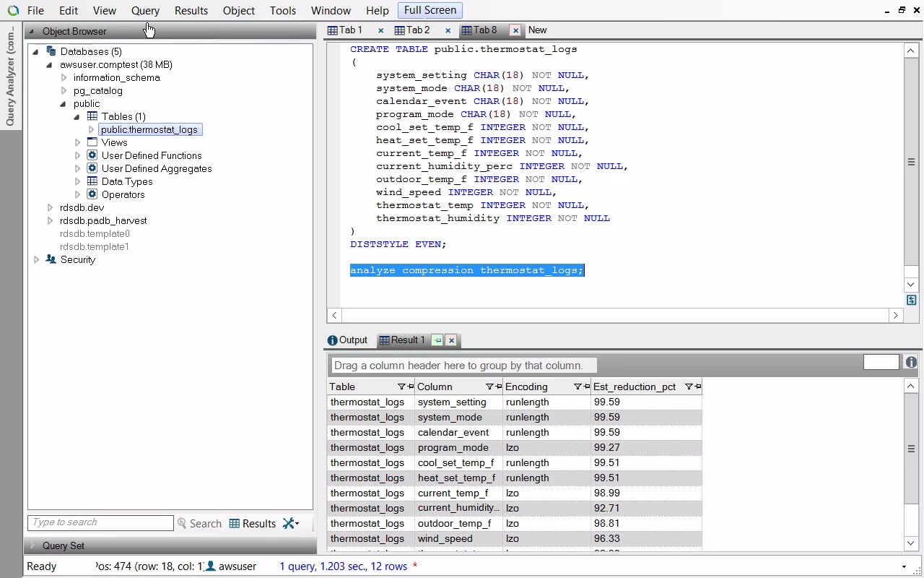The image size is (924, 578).
Task: Click the filter icon on Encoding column
Action: (x=577, y=387)
